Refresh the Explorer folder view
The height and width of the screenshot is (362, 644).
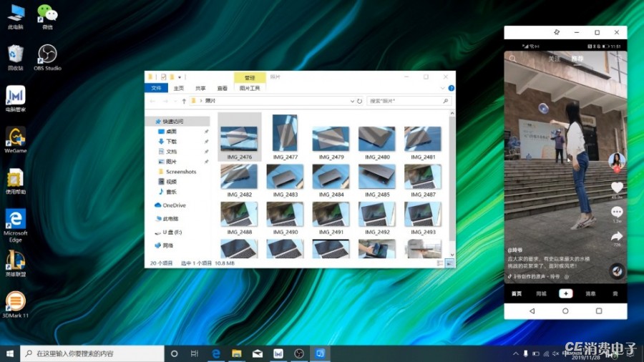[359, 101]
